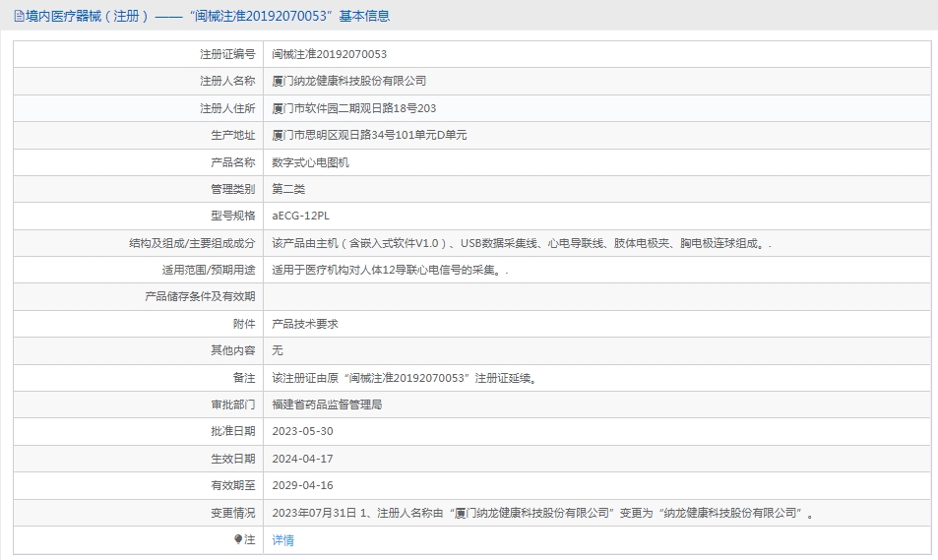Click the 注册证编号 field label
Viewport: 938px width, 560px height.
click(227, 54)
